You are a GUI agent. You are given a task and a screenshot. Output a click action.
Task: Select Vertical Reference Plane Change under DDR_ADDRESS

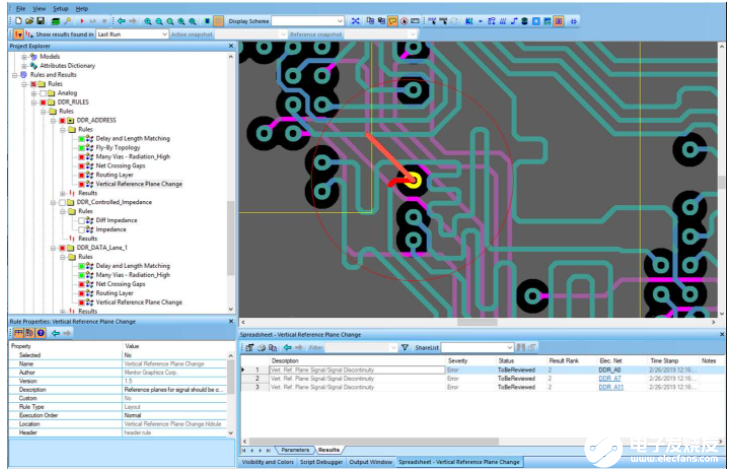139,184
